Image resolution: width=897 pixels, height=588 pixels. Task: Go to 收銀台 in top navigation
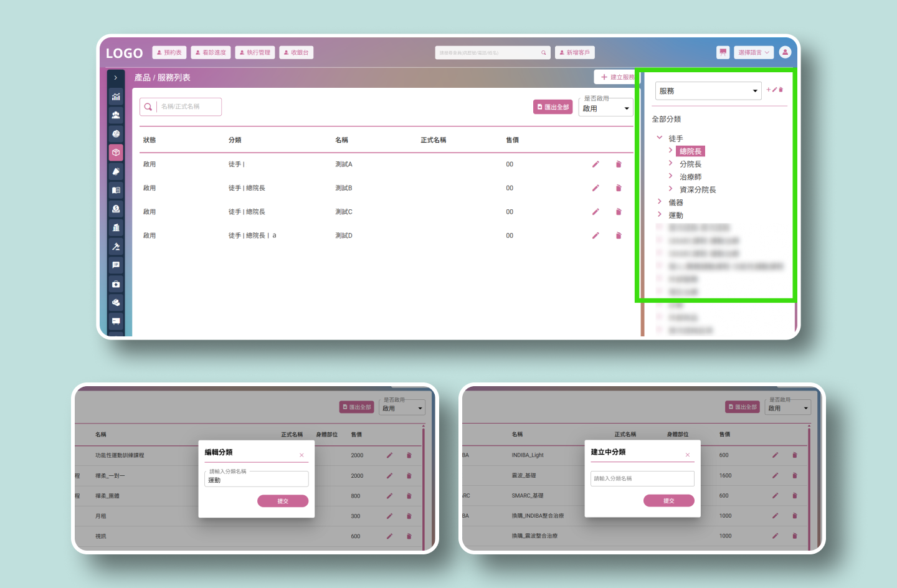pyautogui.click(x=296, y=53)
